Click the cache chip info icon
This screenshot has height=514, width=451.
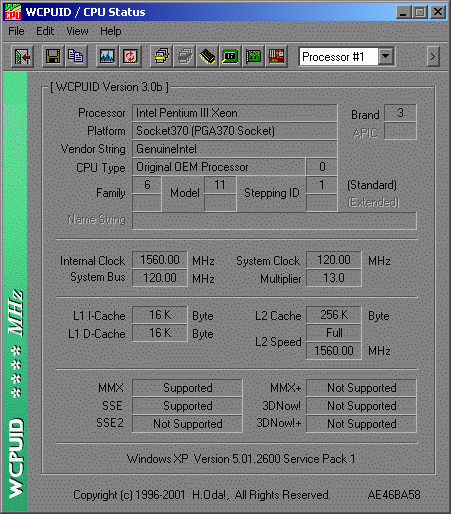click(x=207, y=56)
